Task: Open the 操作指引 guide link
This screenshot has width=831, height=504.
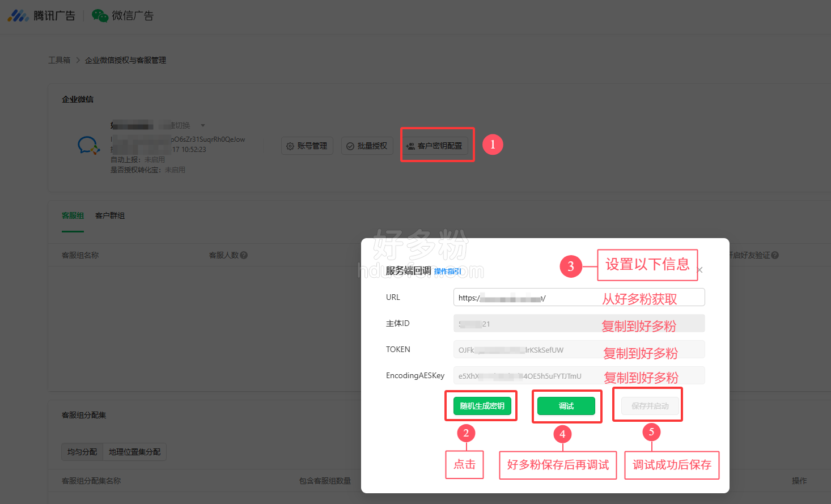Action: pyautogui.click(x=447, y=272)
